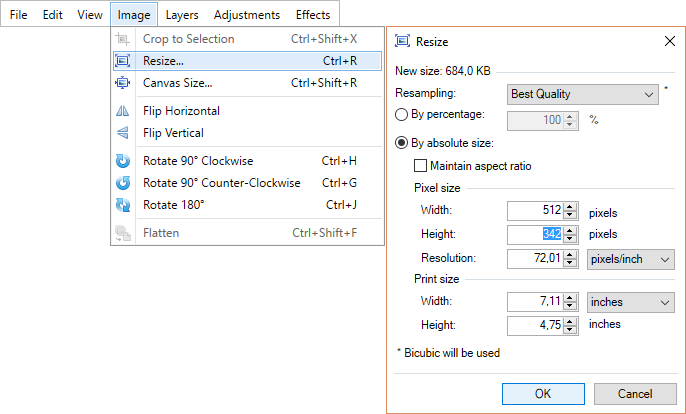Choose Rotate 90° Counter-Clockwise entry
The width and height of the screenshot is (686, 414).
point(248,182)
